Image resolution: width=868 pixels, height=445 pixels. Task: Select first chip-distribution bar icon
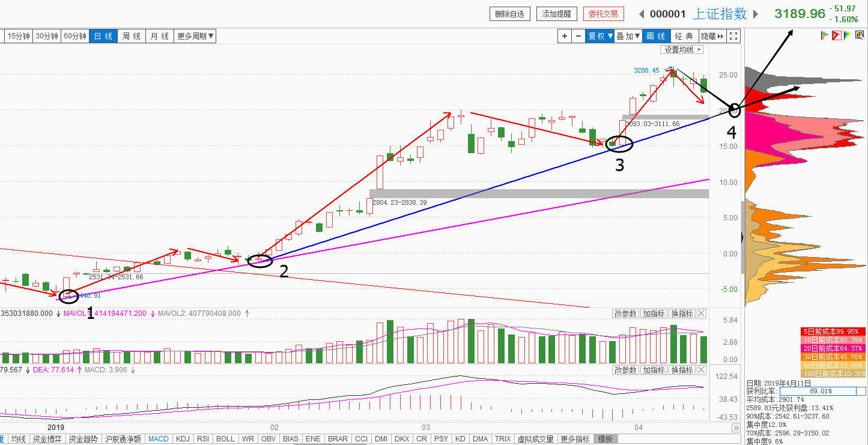click(x=825, y=36)
